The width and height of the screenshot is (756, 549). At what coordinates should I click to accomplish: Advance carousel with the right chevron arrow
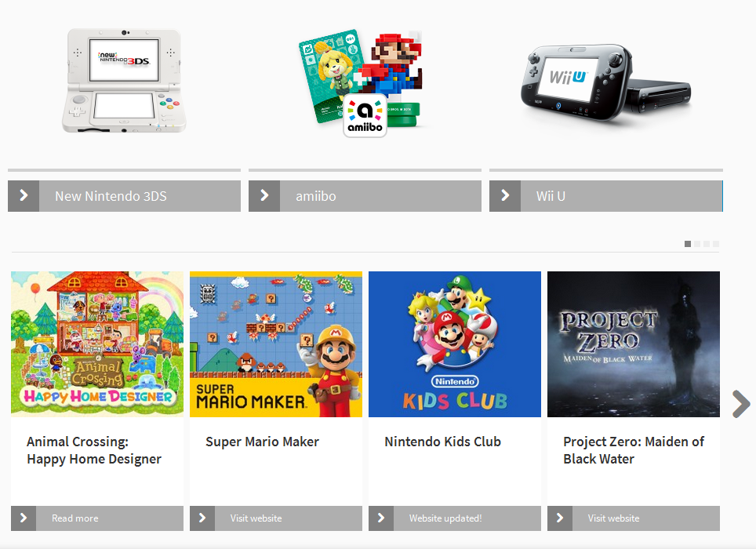[x=741, y=403]
